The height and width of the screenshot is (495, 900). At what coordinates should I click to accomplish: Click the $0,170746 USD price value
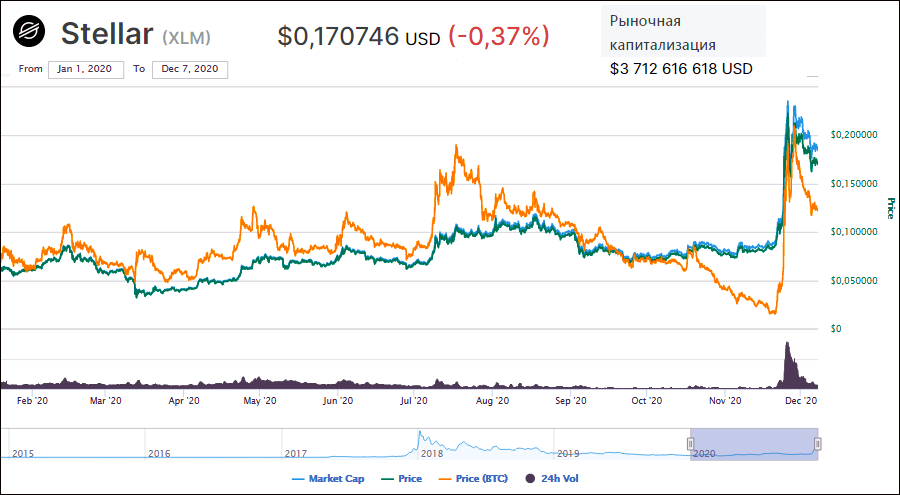point(359,37)
